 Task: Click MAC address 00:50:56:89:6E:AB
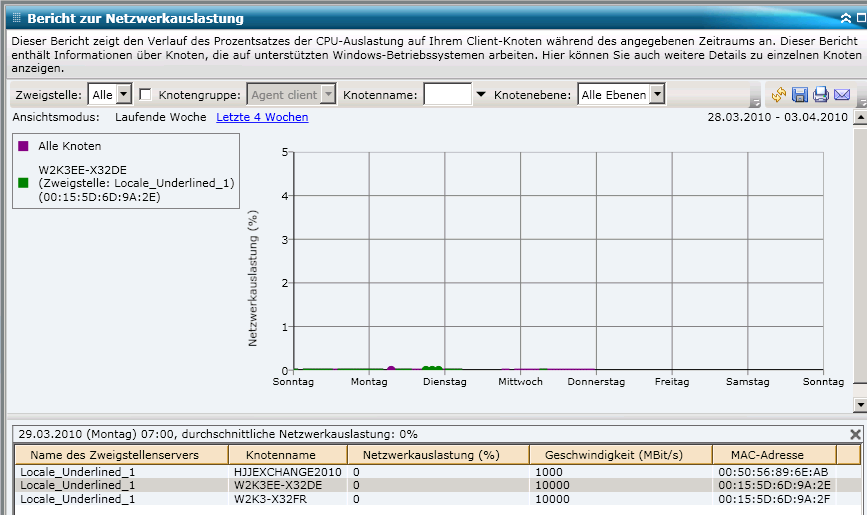coord(773,472)
